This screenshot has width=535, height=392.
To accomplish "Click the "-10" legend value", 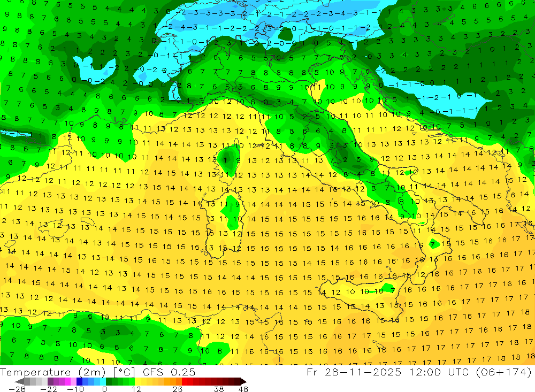I will coord(75,389).
